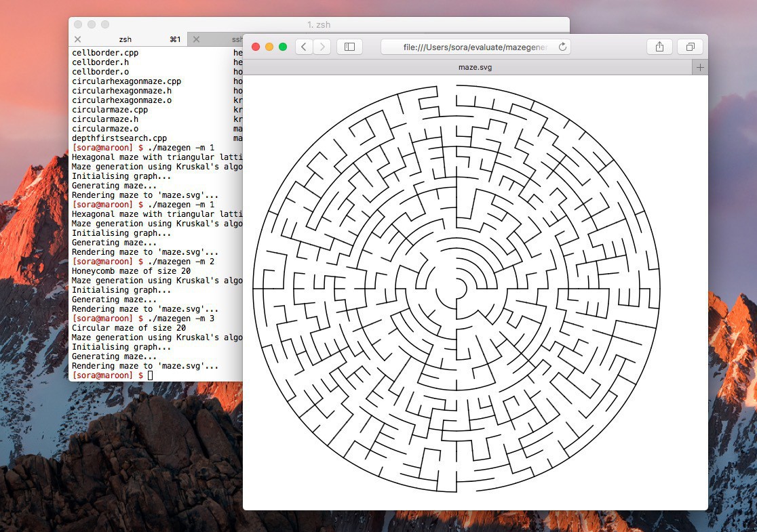Close the Safari window with red button
Screen dimensions: 757x532
(256, 47)
